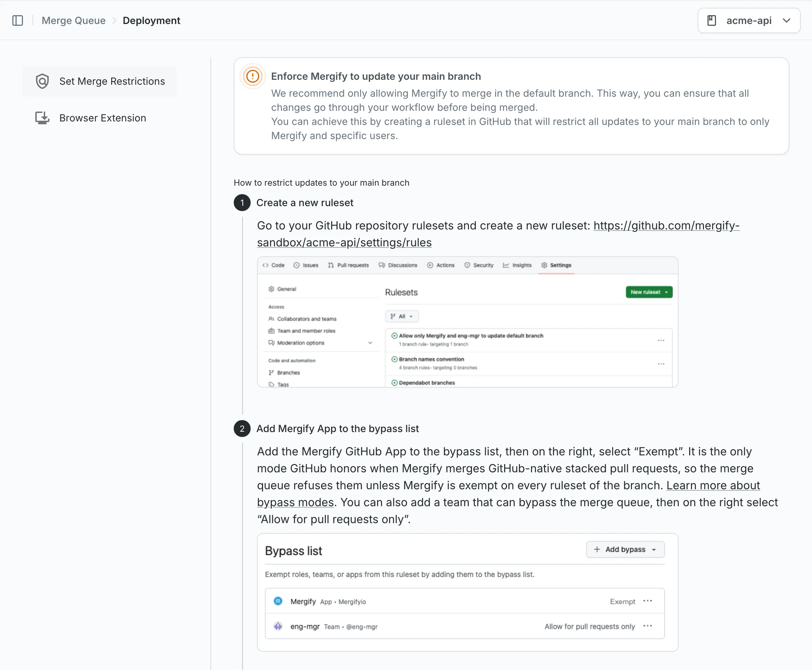The width and height of the screenshot is (812, 670).
Task: Follow Learn more about bypass modes link
Action: [509, 493]
